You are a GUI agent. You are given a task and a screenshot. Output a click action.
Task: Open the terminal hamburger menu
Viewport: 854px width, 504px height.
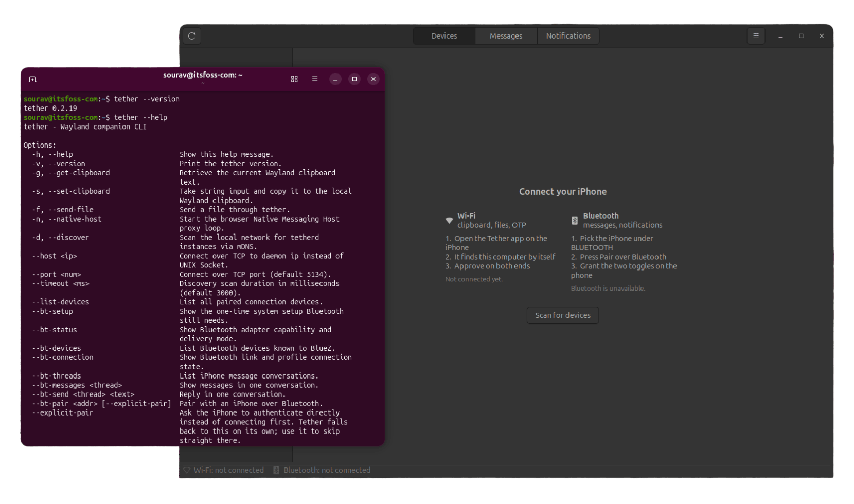pyautogui.click(x=315, y=79)
